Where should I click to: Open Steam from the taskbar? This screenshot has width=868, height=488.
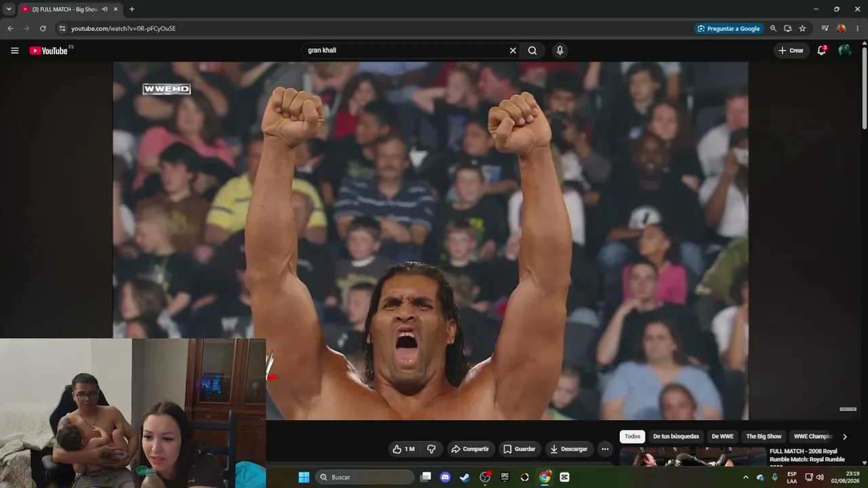click(x=465, y=477)
